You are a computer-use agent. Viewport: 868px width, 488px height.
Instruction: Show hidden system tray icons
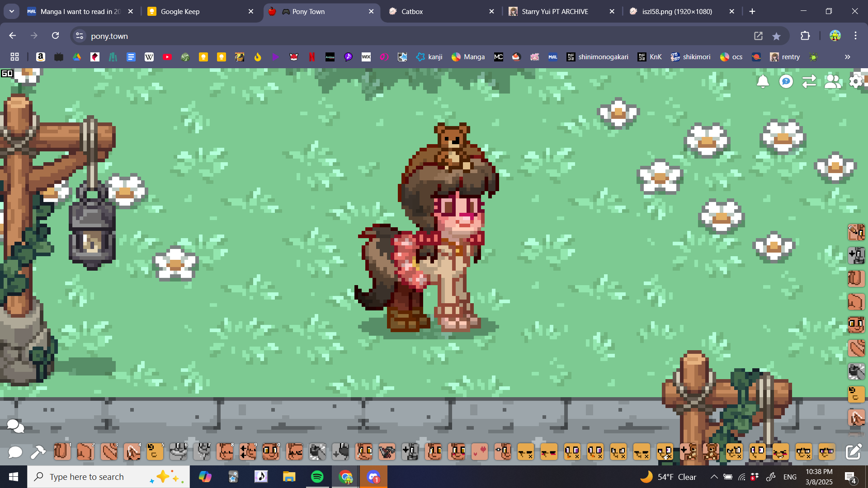coord(714,477)
